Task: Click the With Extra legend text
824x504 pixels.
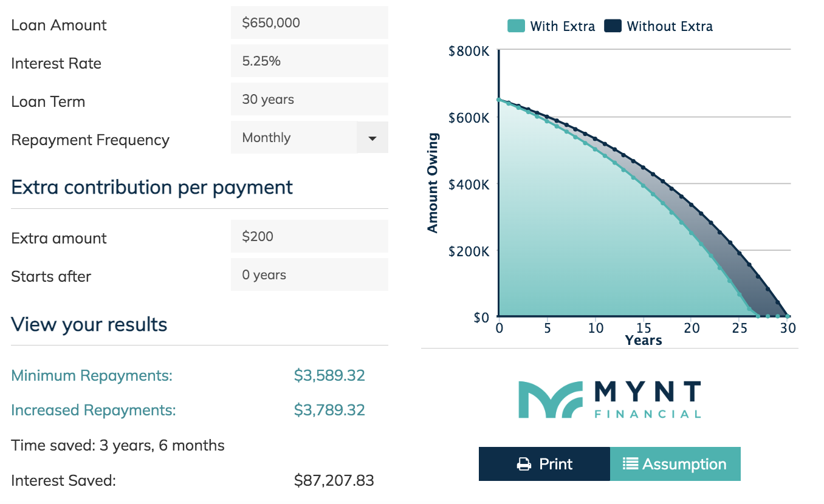Action: [x=563, y=27]
